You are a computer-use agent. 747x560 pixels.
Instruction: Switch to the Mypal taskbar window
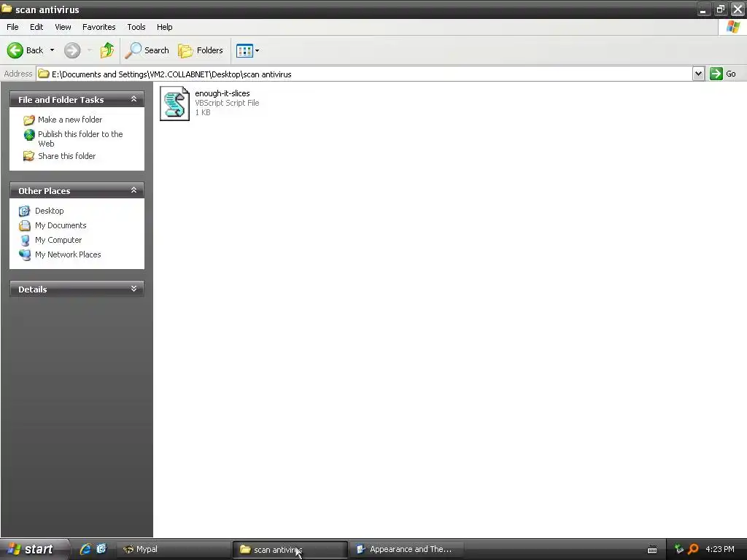(174, 549)
